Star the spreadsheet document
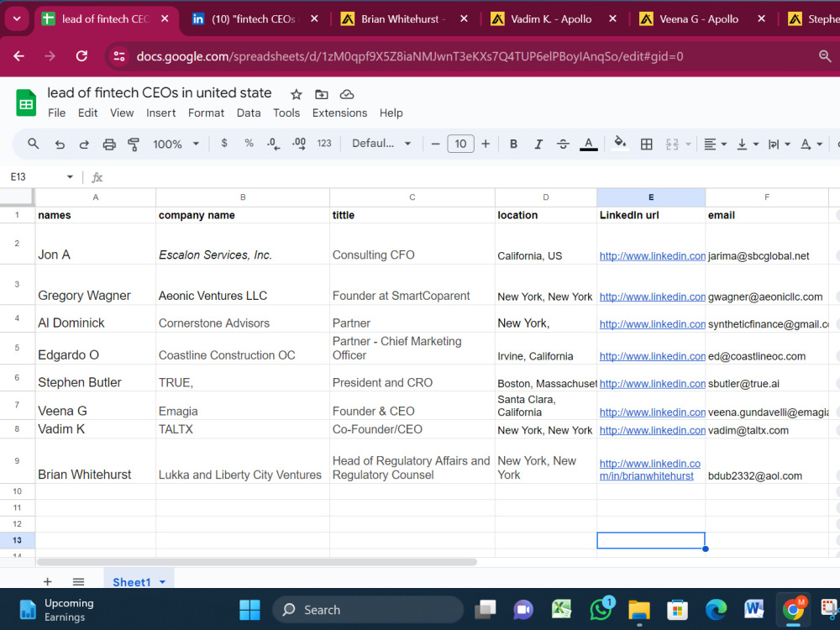 (296, 95)
